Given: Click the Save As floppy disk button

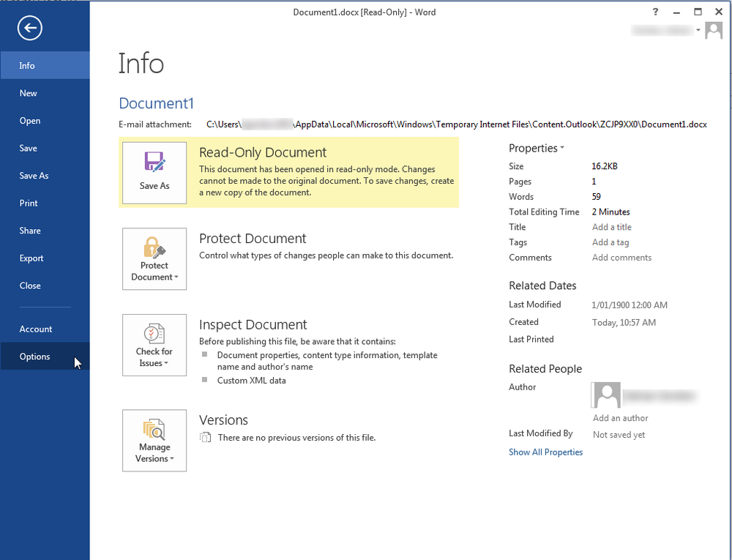Looking at the screenshot, I should pyautogui.click(x=154, y=173).
